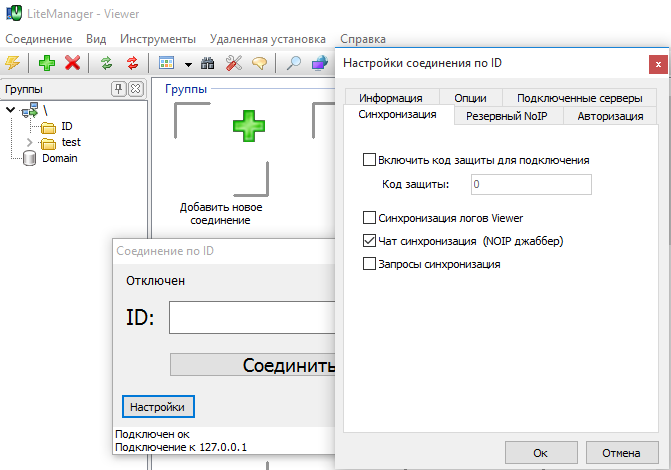671x470 pixels.
Task: Confirm settings with Ок button
Action: (x=541, y=453)
